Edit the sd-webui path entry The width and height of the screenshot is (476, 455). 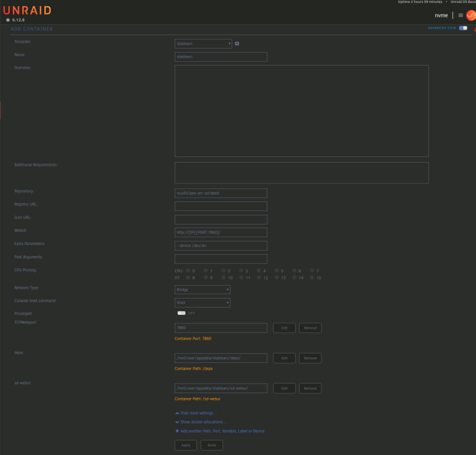[x=284, y=388]
